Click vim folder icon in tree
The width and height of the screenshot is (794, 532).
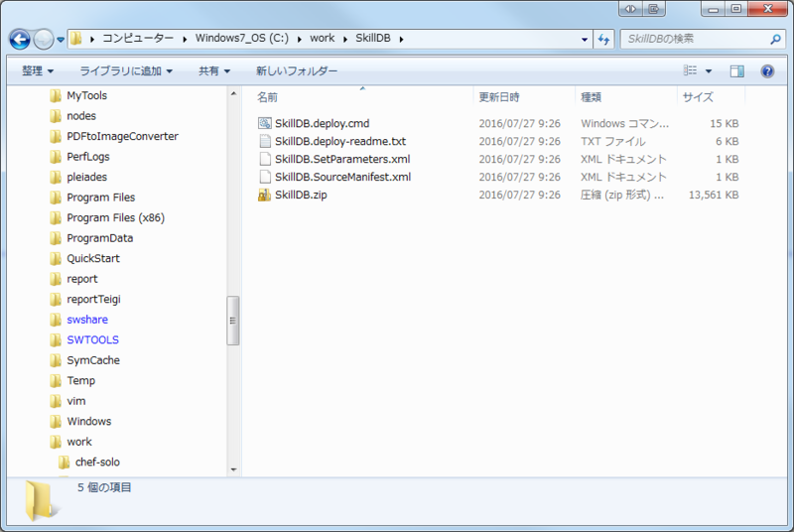click(56, 401)
